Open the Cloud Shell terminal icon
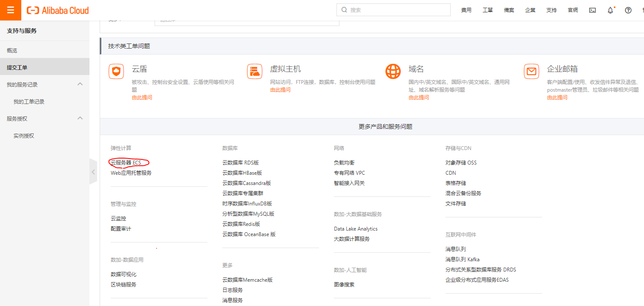 [x=592, y=10]
